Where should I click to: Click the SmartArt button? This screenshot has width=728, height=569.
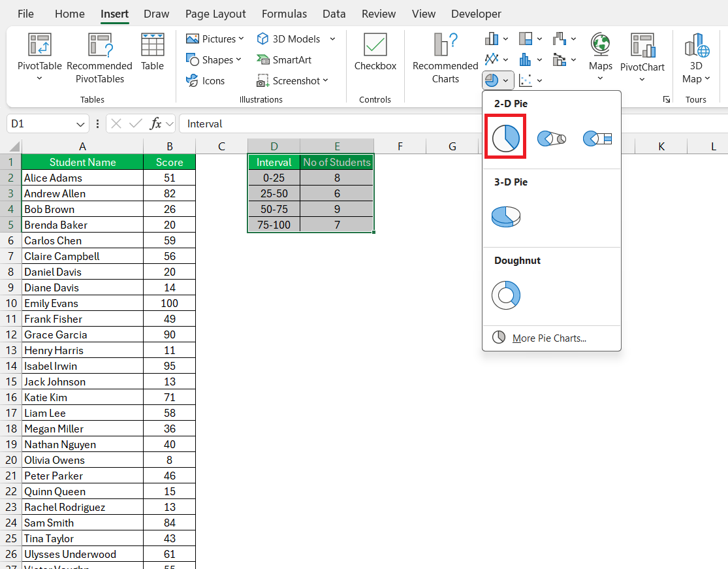pyautogui.click(x=283, y=60)
